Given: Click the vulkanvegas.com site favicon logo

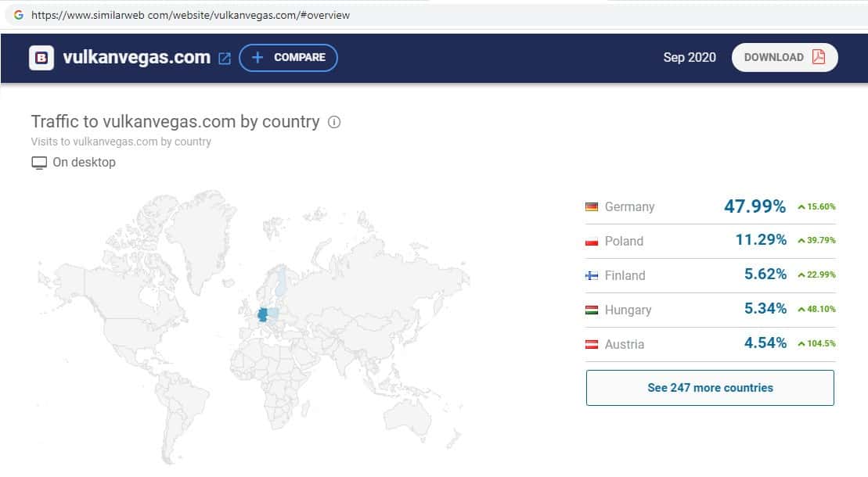Looking at the screenshot, I should pyautogui.click(x=41, y=58).
